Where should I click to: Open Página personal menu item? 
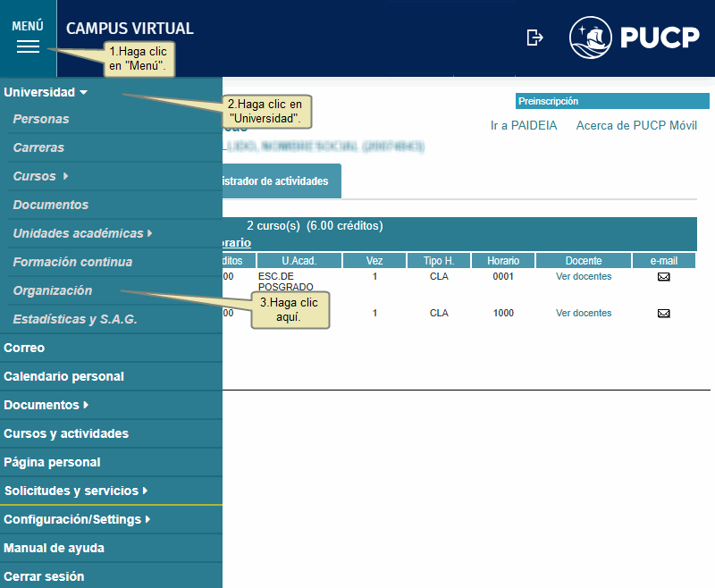click(x=52, y=462)
